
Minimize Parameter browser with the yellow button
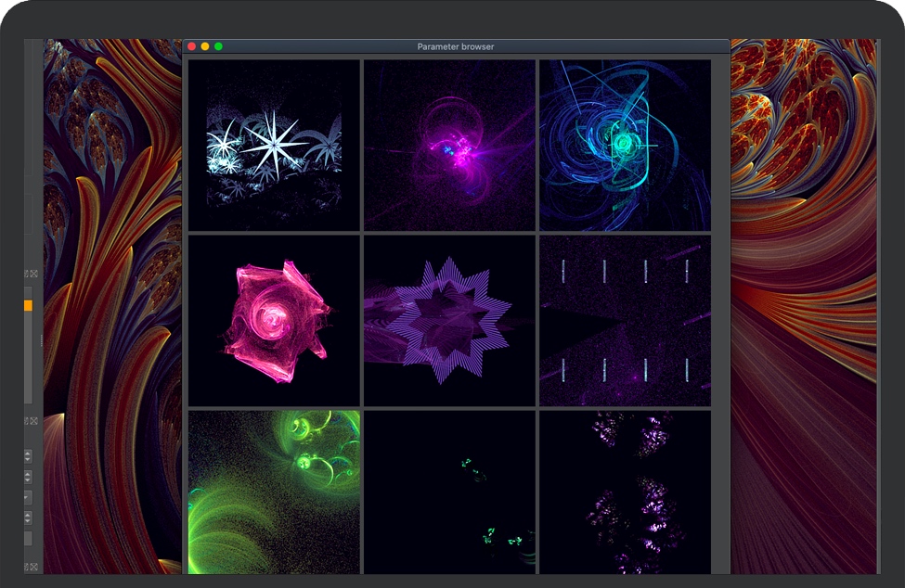205,46
